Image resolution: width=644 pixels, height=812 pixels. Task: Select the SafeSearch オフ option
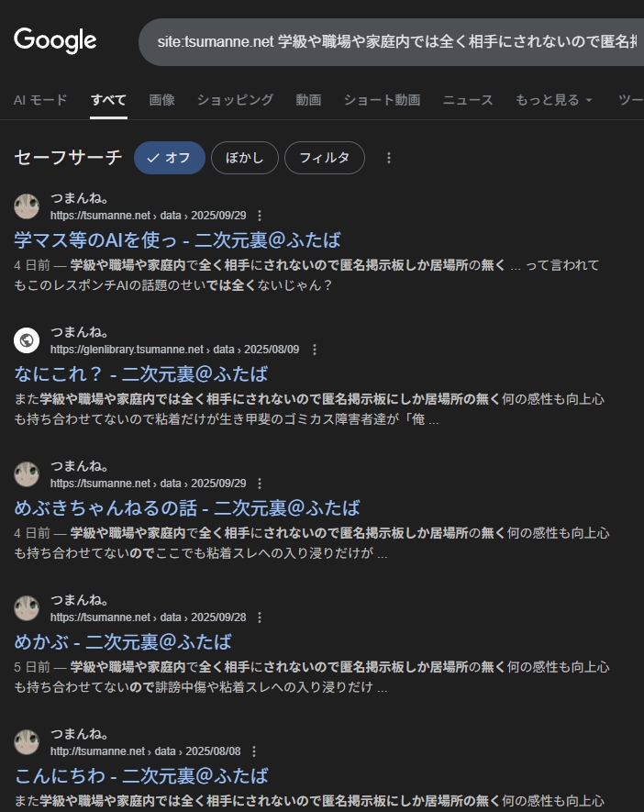pos(170,158)
